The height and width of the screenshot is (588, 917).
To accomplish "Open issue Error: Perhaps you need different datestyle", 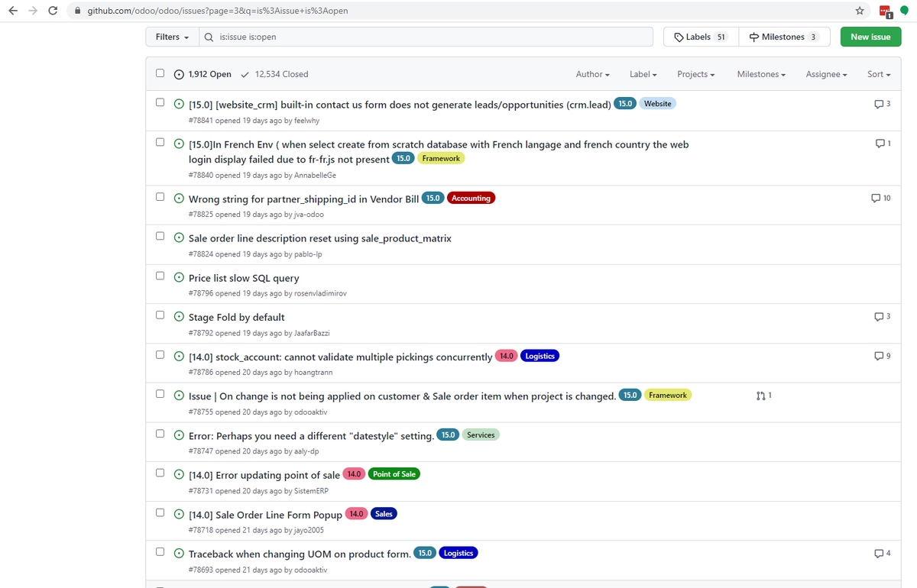I will [x=312, y=436].
